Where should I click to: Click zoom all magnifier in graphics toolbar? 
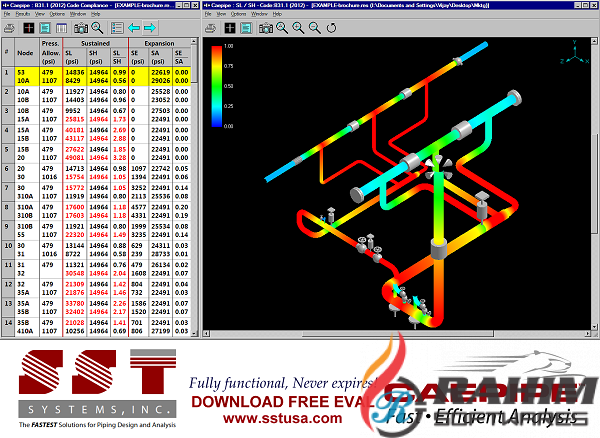(x=282, y=28)
